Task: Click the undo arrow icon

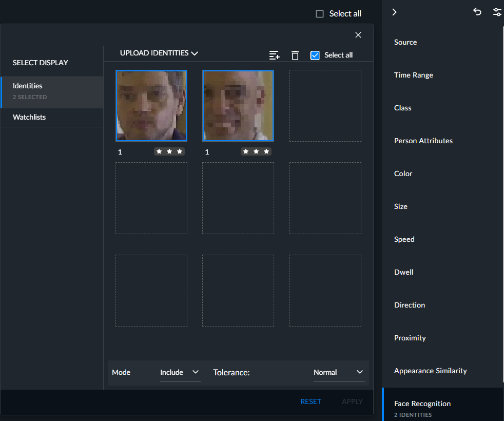Action: point(477,12)
